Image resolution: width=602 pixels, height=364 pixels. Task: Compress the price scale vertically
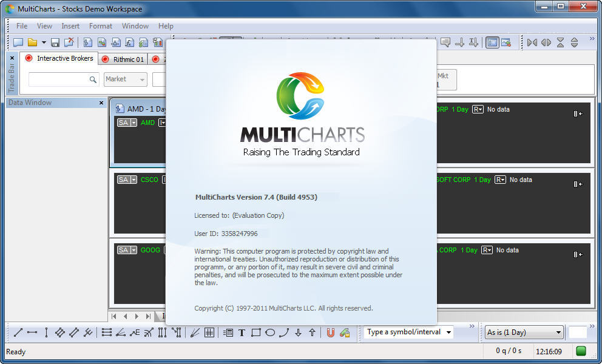click(x=560, y=42)
